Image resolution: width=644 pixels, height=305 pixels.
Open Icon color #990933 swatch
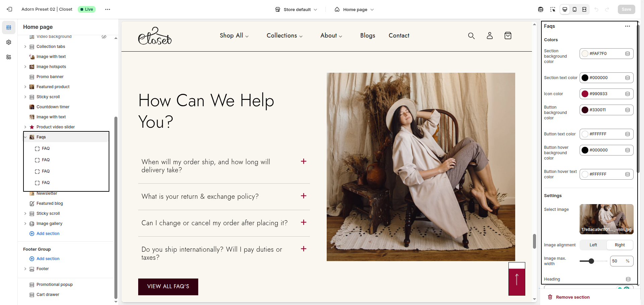click(x=585, y=94)
